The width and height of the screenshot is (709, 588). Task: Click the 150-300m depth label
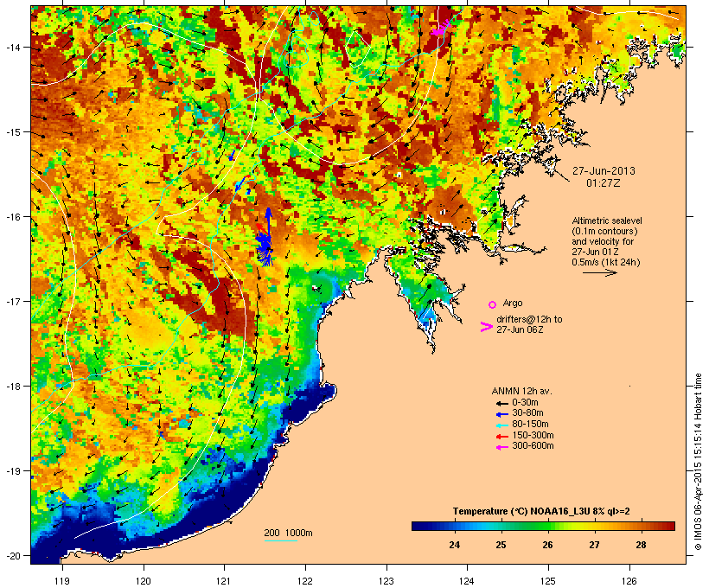[x=533, y=435]
